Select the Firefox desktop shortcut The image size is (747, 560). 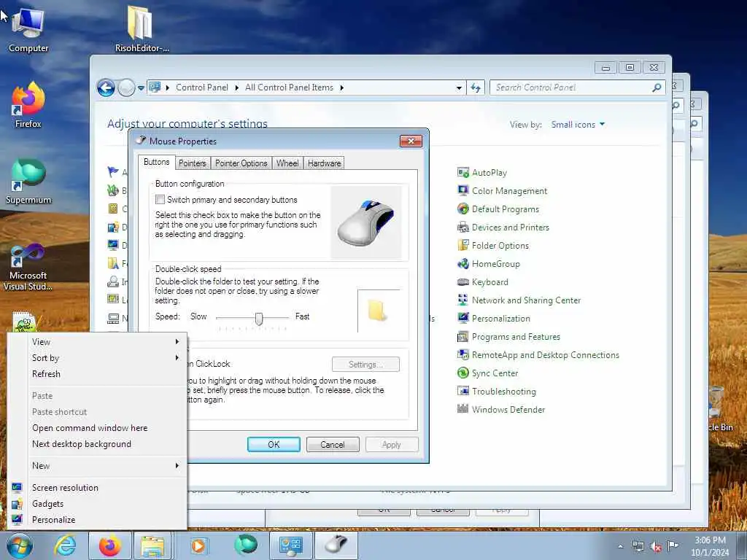[28, 106]
